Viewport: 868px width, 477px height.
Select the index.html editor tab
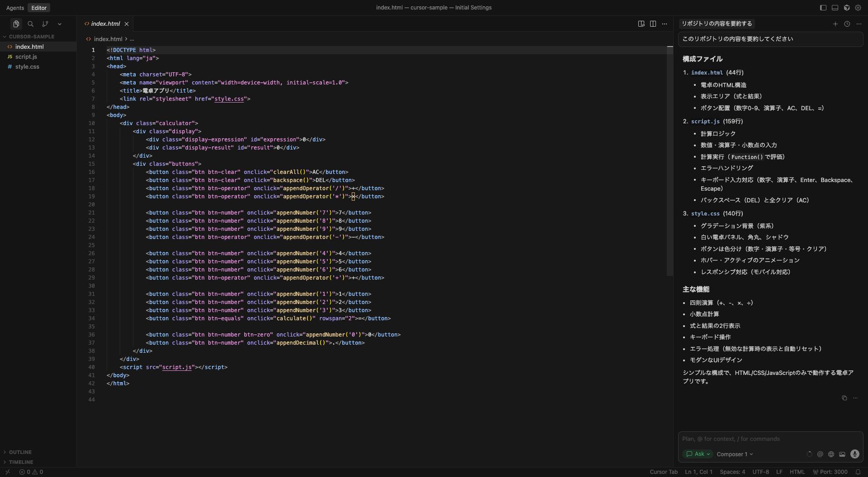(105, 24)
